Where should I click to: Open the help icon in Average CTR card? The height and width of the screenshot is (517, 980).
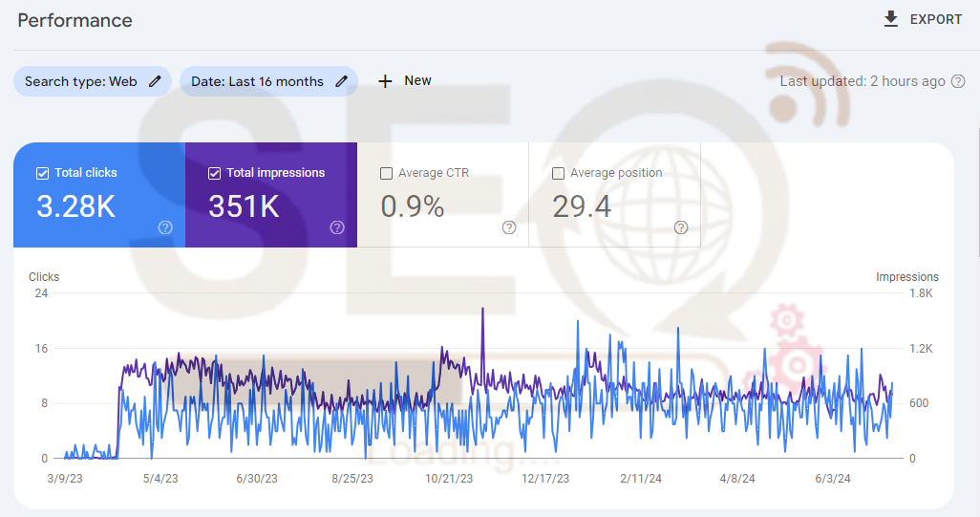pos(509,227)
